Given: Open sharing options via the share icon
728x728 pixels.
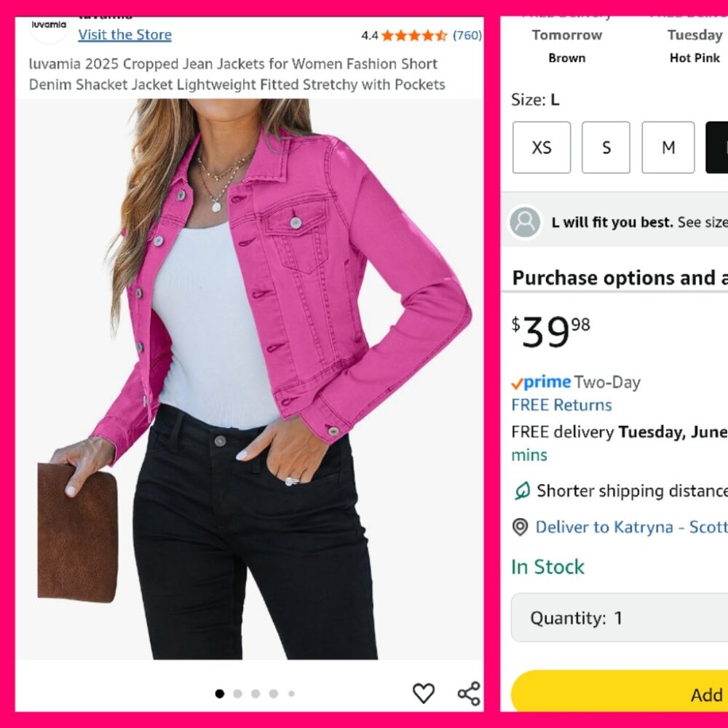Looking at the screenshot, I should (x=469, y=692).
